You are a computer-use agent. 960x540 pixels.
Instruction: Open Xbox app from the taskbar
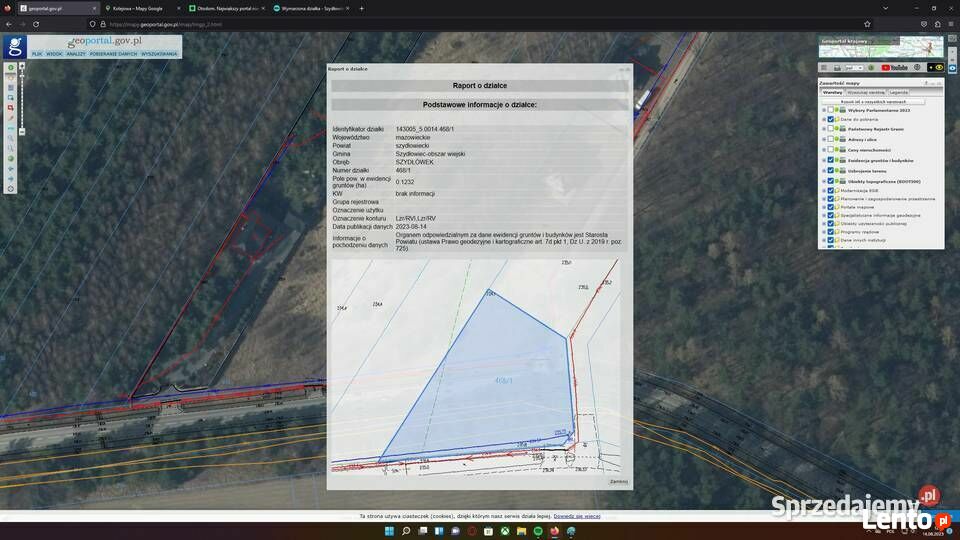point(504,531)
